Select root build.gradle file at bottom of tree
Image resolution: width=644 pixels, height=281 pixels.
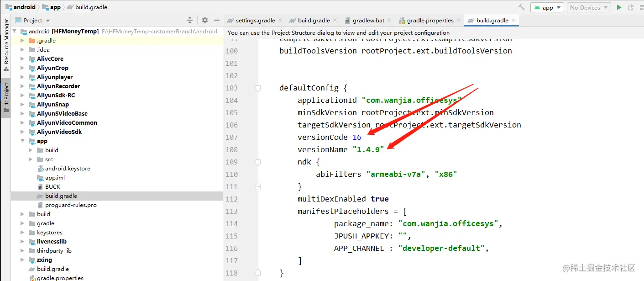pos(53,269)
